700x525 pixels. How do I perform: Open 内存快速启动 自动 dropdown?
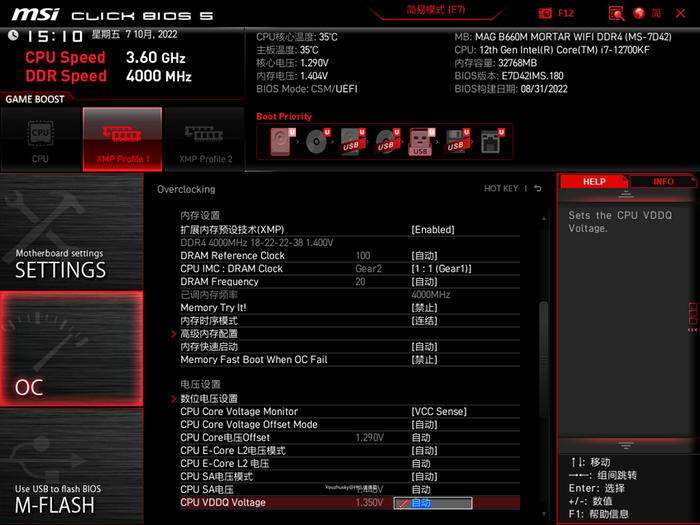pyautogui.click(x=424, y=346)
